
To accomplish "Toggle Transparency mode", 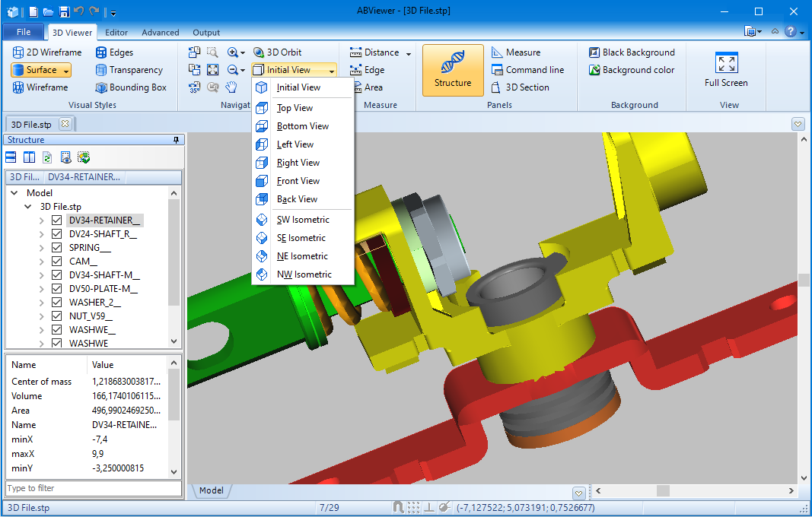I will point(129,70).
